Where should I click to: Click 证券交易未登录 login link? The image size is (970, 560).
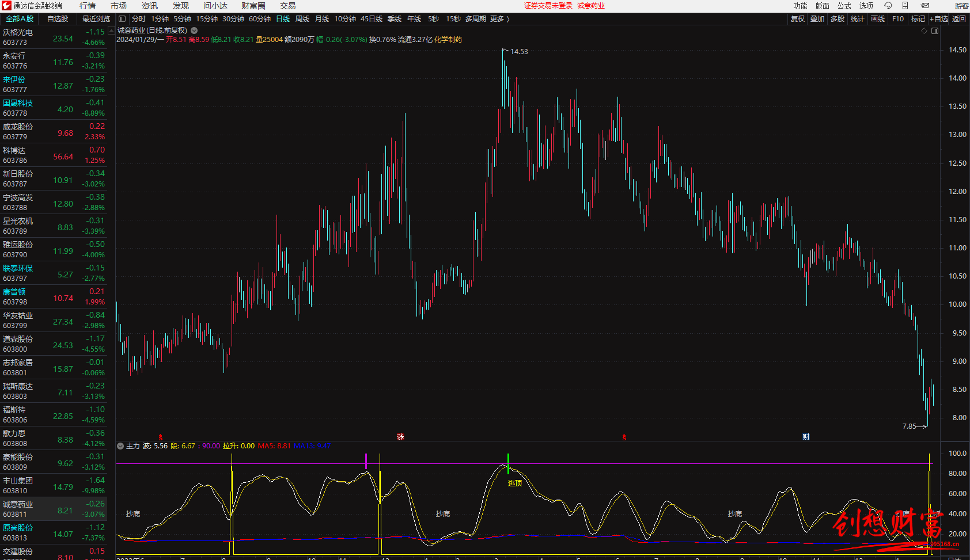pyautogui.click(x=548, y=6)
